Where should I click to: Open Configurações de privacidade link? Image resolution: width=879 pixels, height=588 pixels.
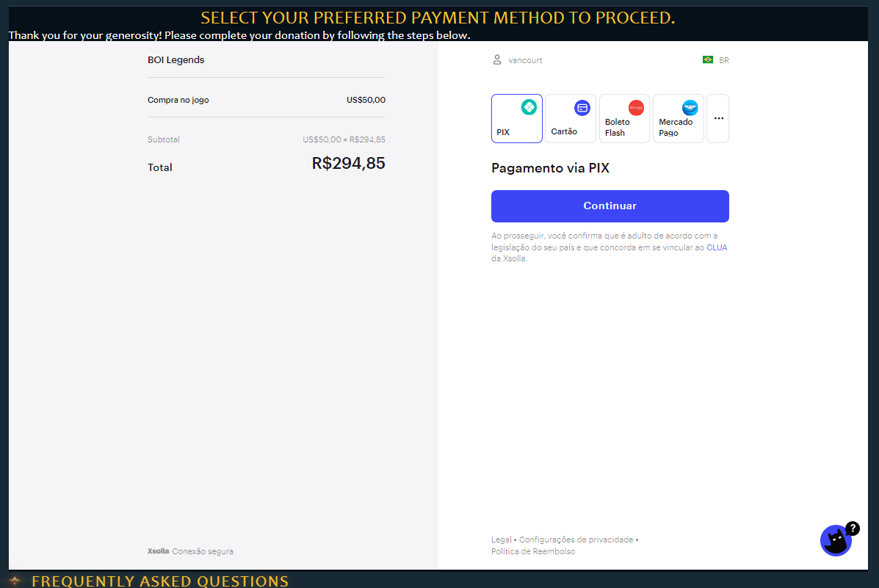(x=576, y=540)
